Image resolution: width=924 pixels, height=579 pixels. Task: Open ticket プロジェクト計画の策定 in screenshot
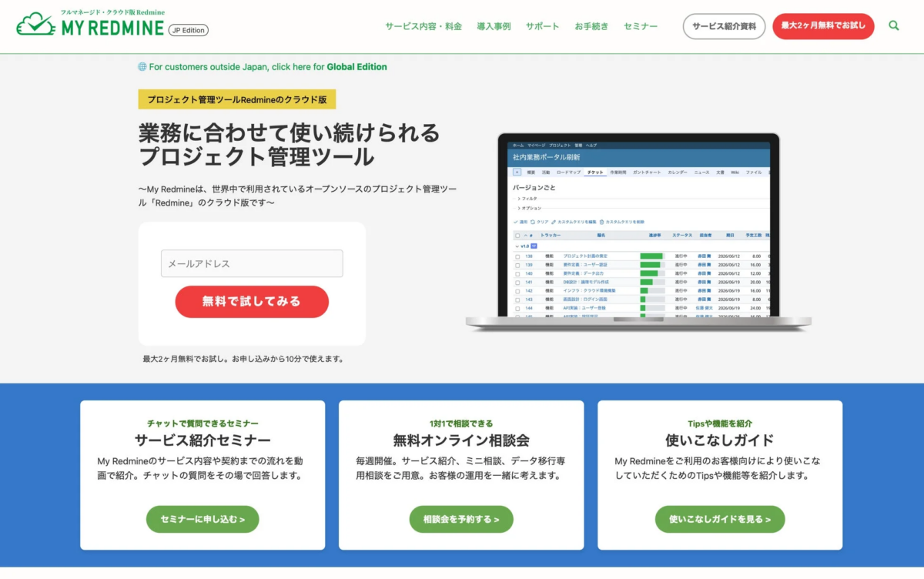click(x=585, y=256)
